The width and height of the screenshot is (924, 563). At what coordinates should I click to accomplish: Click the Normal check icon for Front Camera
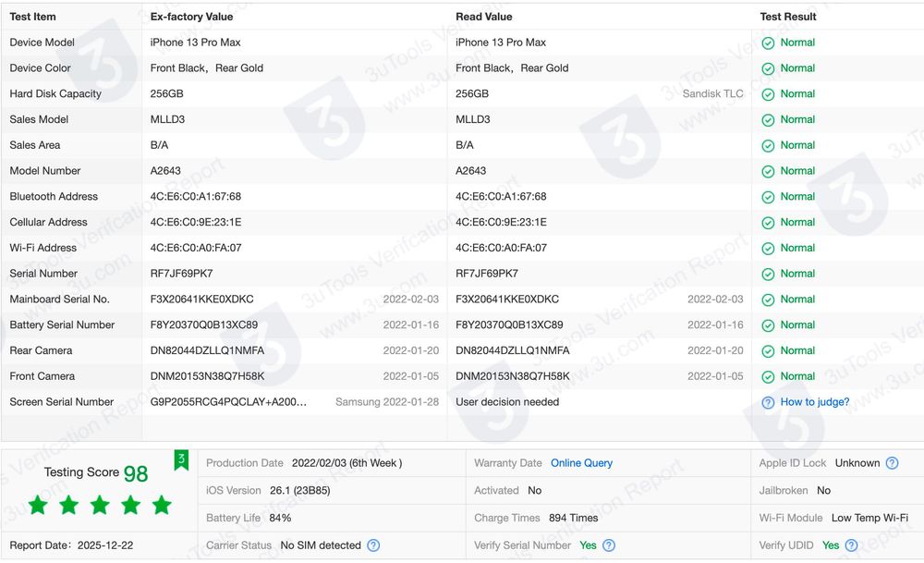(768, 376)
